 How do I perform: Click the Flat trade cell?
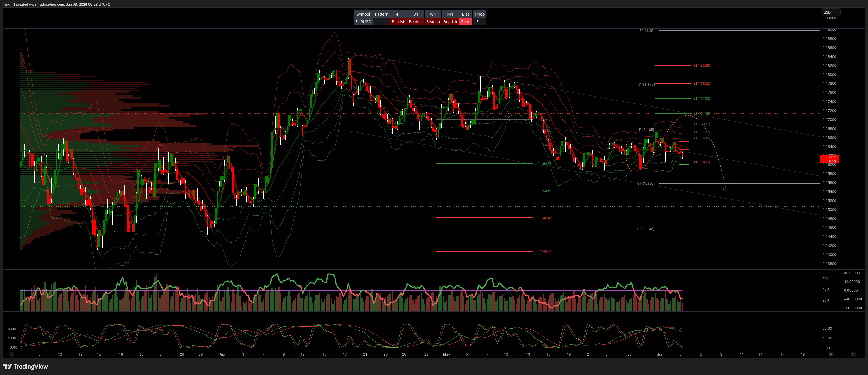pyautogui.click(x=479, y=22)
